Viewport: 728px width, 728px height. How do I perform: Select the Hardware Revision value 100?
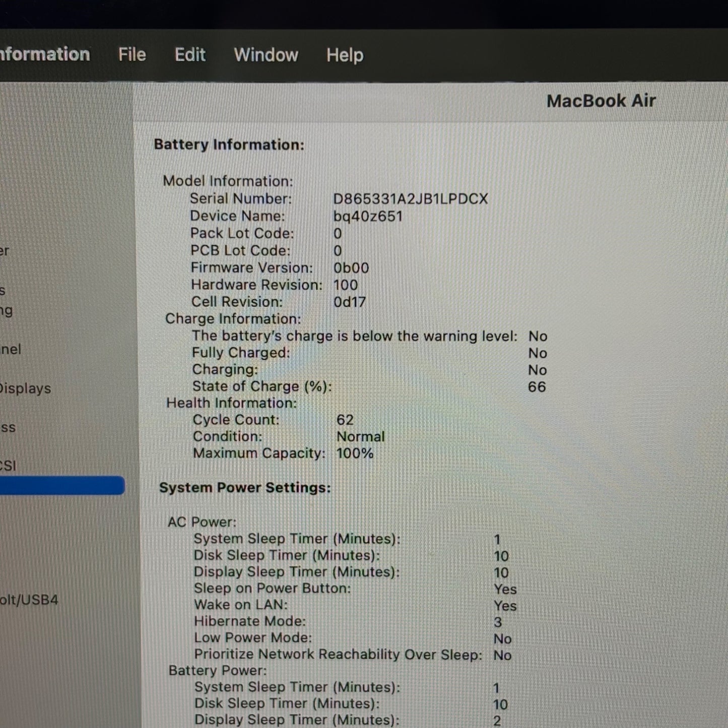coord(346,285)
